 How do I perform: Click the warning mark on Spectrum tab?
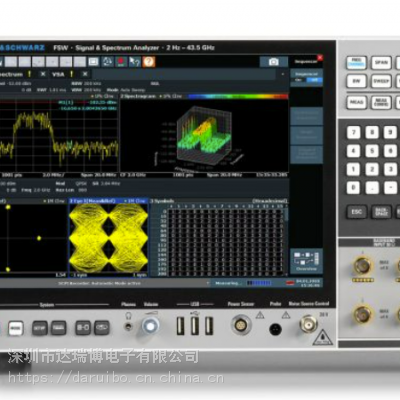click(x=29, y=74)
